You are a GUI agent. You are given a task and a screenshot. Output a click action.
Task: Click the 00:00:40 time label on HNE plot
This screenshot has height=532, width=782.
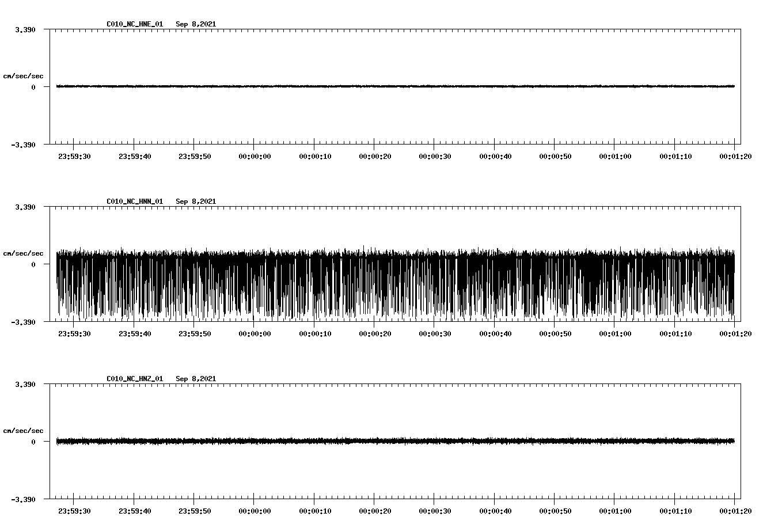[x=495, y=156]
